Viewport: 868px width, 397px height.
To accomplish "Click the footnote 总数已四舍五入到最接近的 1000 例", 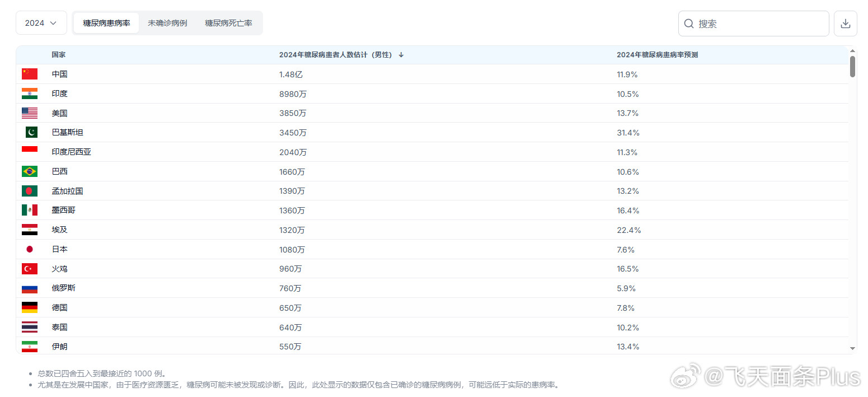I will point(102,373).
